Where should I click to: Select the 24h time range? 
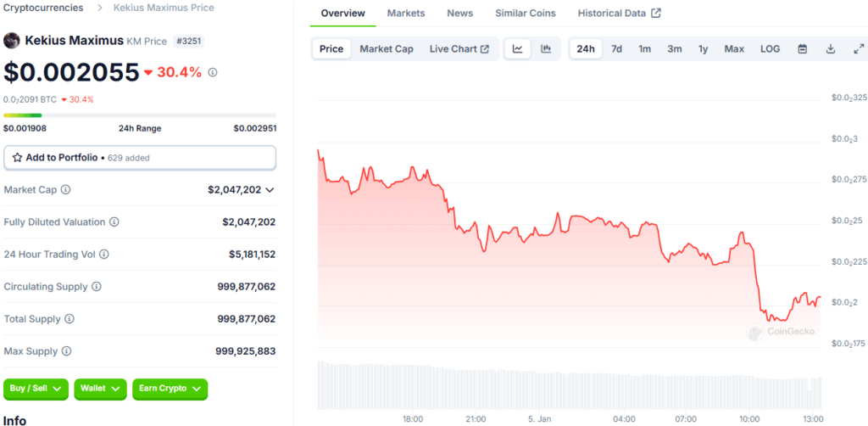586,48
